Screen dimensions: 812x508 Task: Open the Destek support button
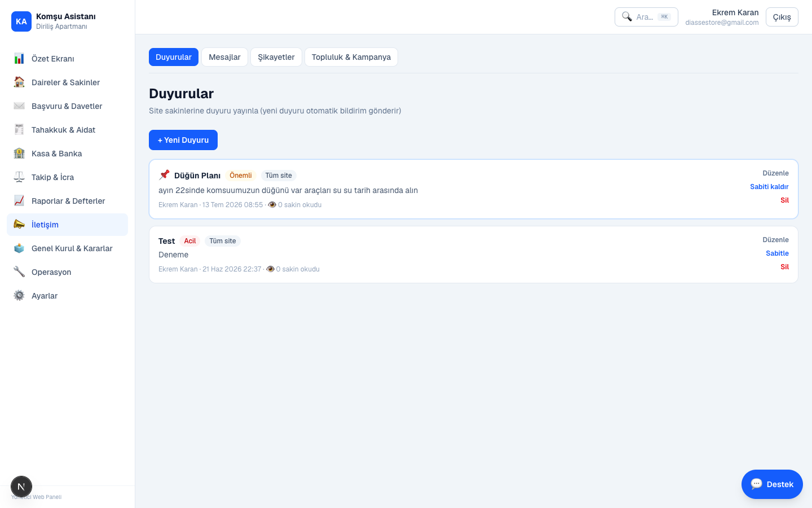(x=772, y=484)
